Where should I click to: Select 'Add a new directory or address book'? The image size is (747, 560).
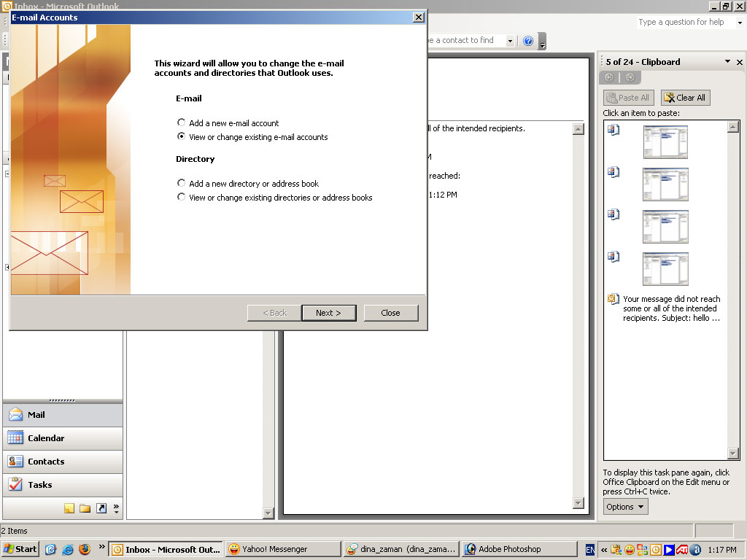(x=181, y=183)
